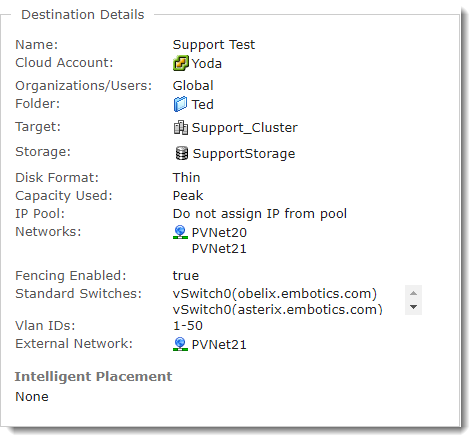
Task: Click vSwitch0(asterix.embotics.com) entry
Action: click(x=277, y=310)
